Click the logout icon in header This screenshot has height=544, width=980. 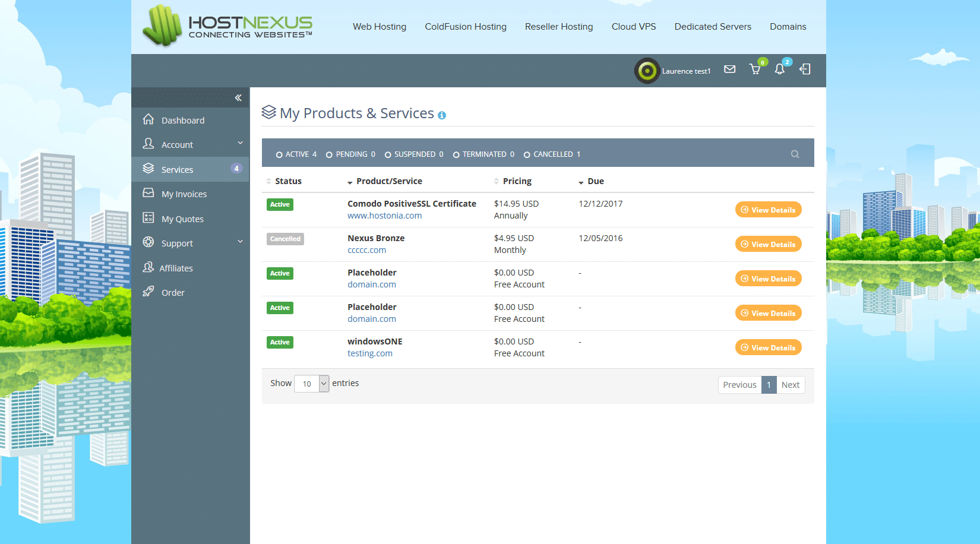tap(805, 69)
